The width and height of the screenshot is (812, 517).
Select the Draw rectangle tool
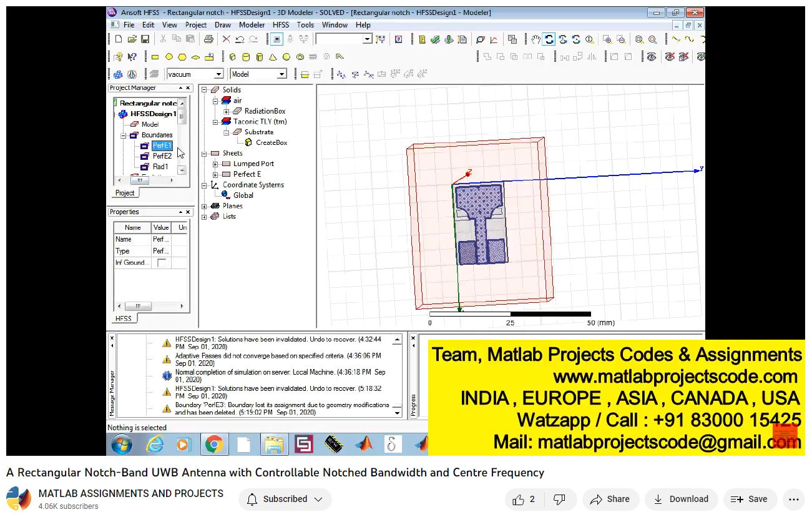(155, 57)
